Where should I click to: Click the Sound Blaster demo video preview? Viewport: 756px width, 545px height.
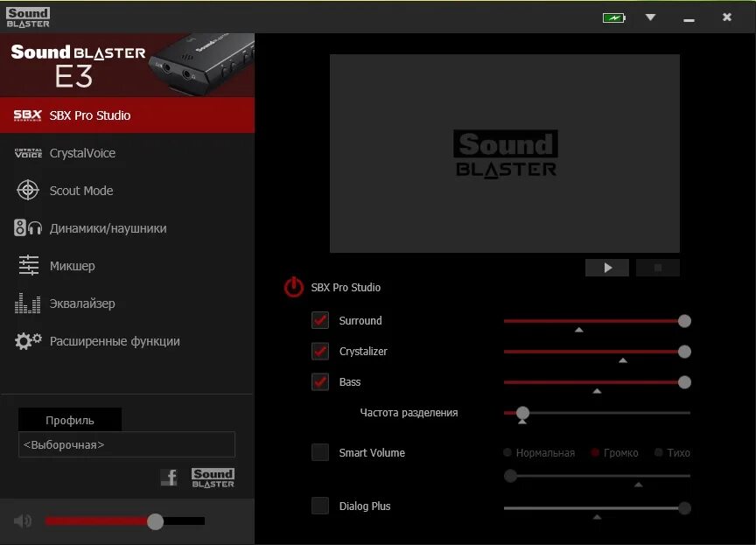(x=505, y=153)
